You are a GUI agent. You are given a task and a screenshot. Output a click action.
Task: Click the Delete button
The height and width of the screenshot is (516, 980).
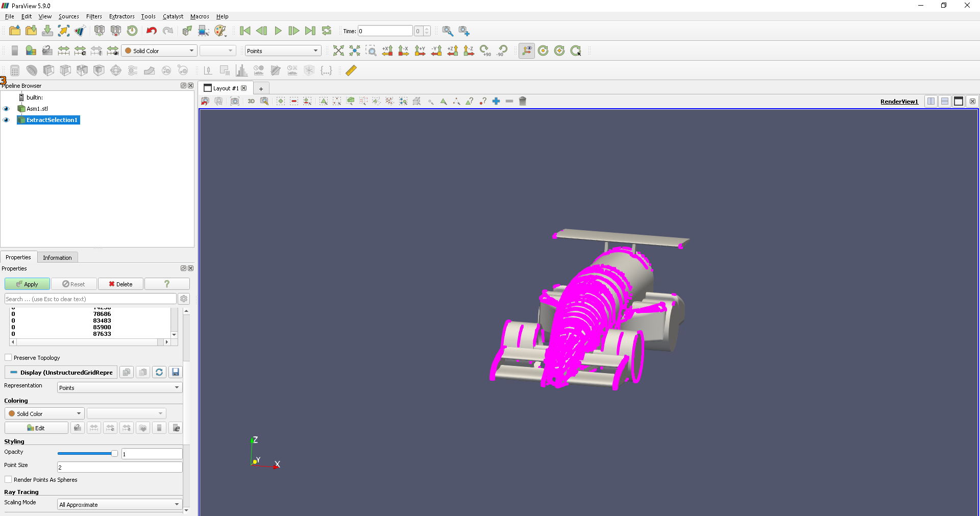pos(120,284)
